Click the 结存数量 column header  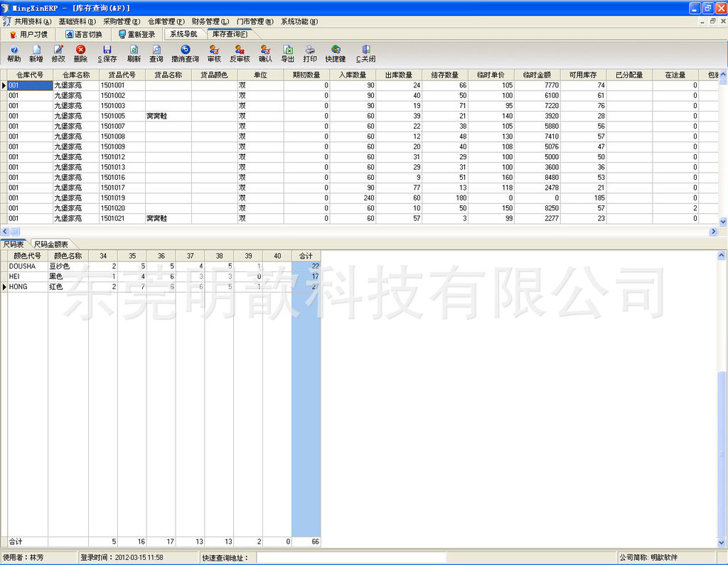pyautogui.click(x=445, y=75)
